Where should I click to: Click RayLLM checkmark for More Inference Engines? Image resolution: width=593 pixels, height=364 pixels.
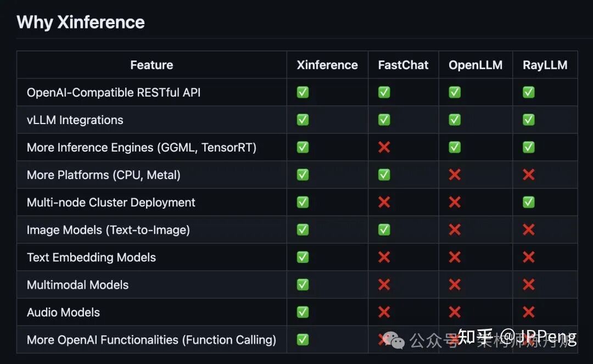[x=528, y=147]
